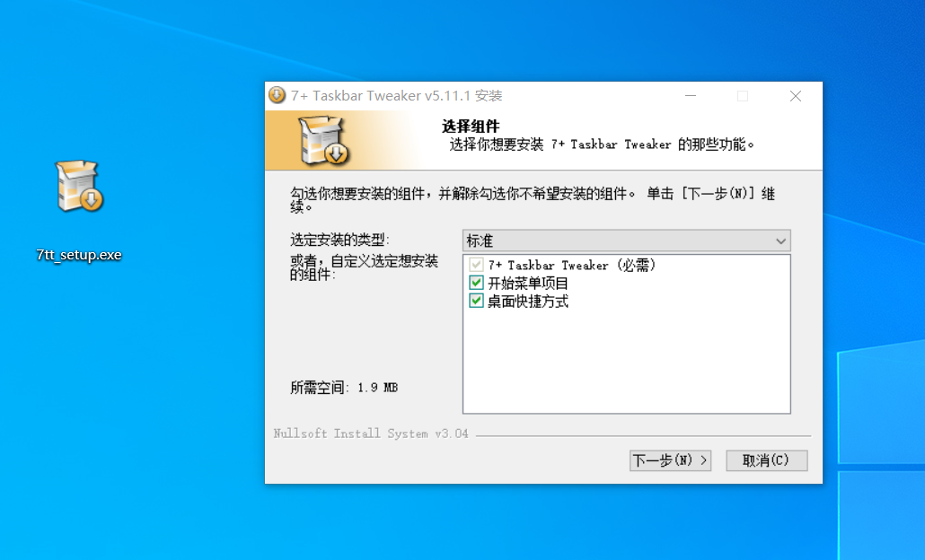Click the installer box header graphic
The height and width of the screenshot is (560, 925).
(324, 140)
